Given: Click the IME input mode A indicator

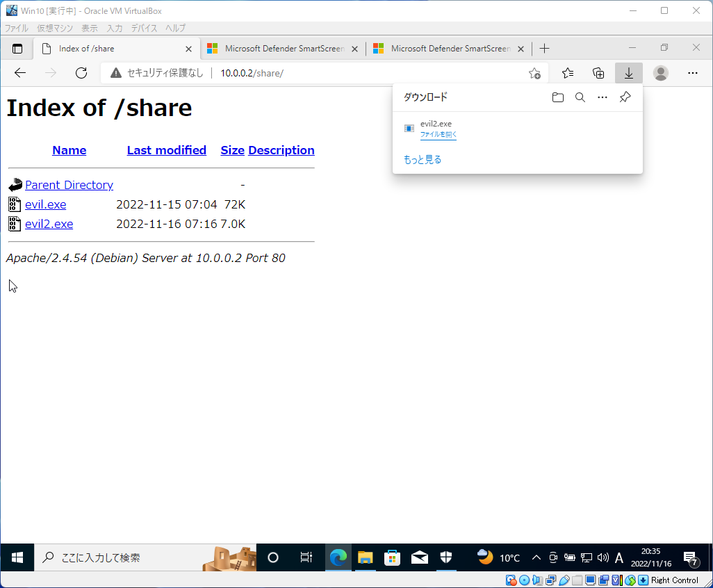Looking at the screenshot, I should tap(619, 558).
